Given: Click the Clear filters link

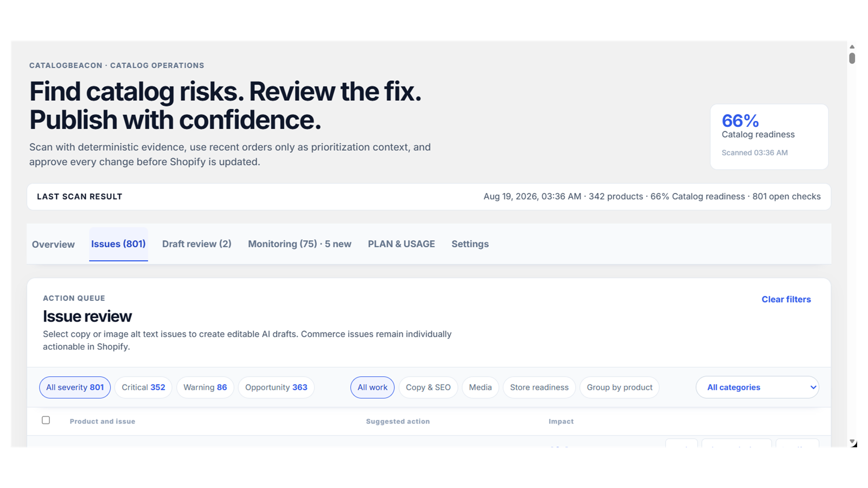Looking at the screenshot, I should 786,299.
